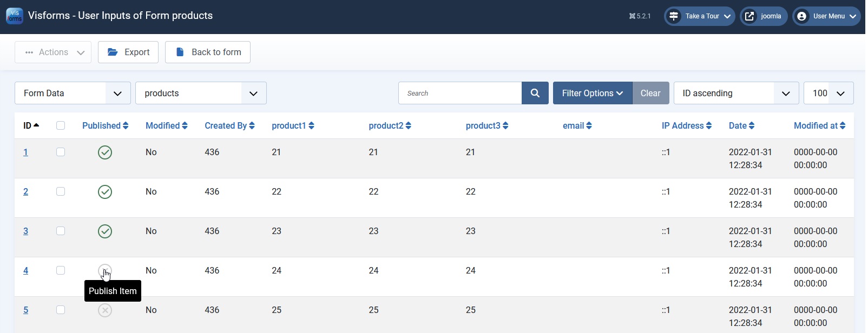The image size is (868, 333).
Task: Open the joomla site link
Action: (764, 16)
